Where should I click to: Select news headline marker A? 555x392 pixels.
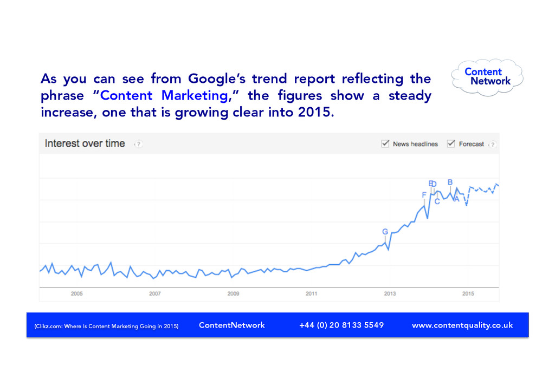pos(456,199)
